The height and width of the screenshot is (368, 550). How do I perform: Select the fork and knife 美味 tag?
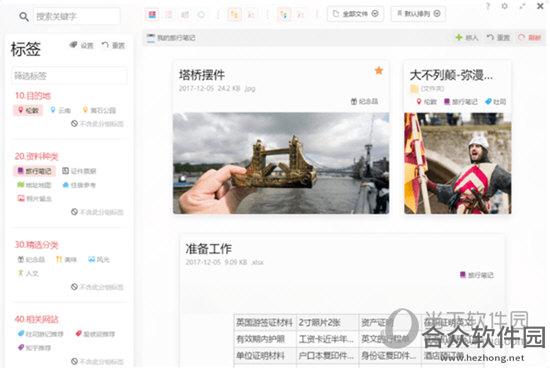pos(66,260)
